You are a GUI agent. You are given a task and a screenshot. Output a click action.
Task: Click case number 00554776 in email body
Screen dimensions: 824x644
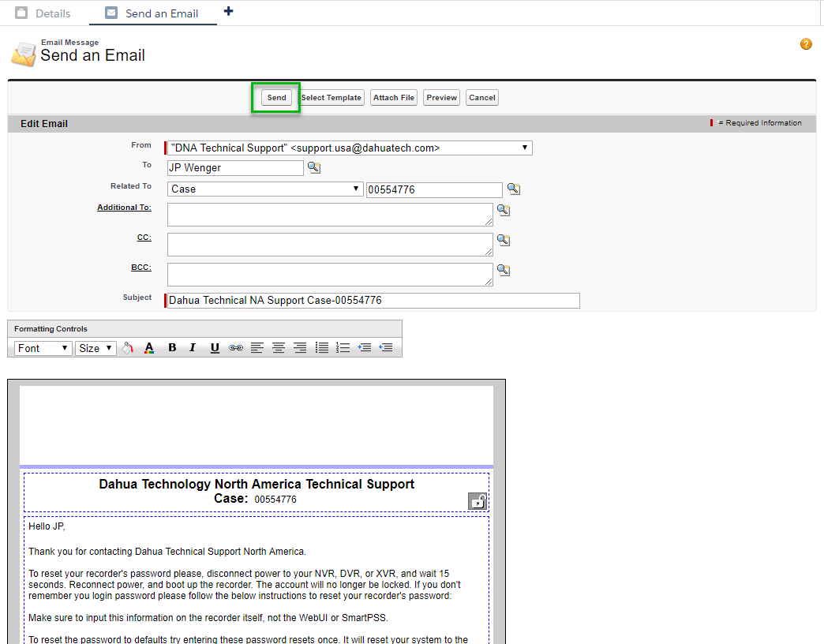click(275, 500)
